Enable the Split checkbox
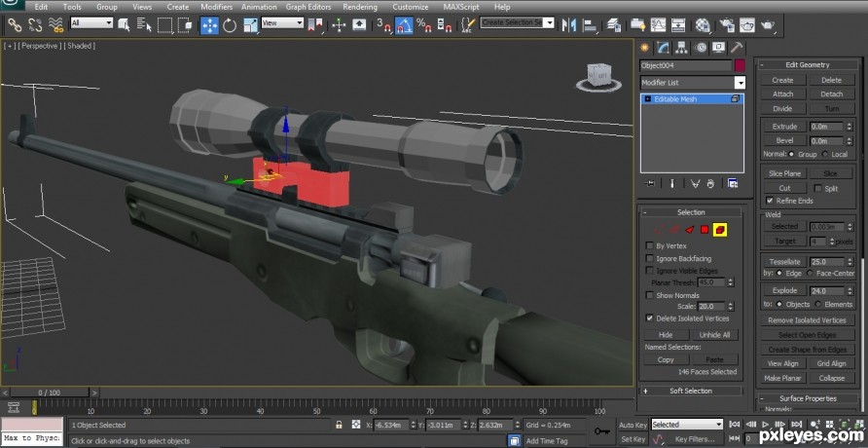The height and width of the screenshot is (448, 868). point(817,188)
